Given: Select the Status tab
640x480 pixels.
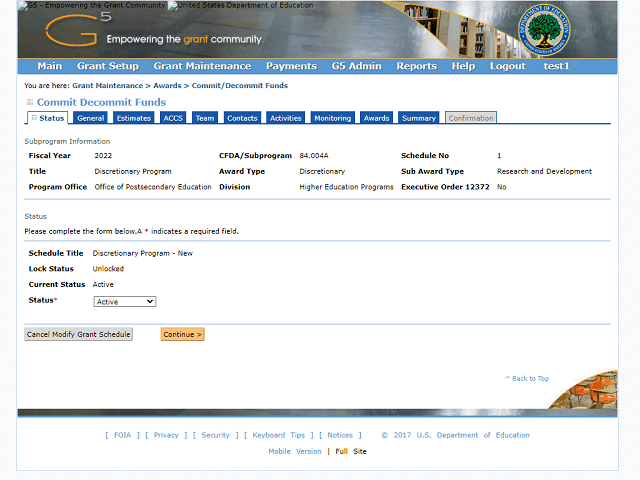Looking at the screenshot, I should pos(48,118).
